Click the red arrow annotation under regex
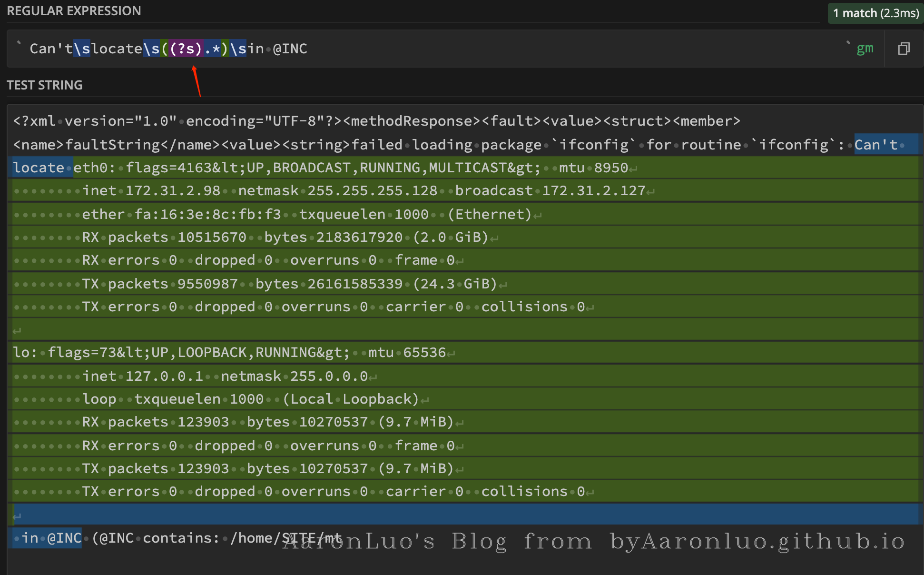Image resolution: width=924 pixels, height=575 pixels. tap(197, 82)
